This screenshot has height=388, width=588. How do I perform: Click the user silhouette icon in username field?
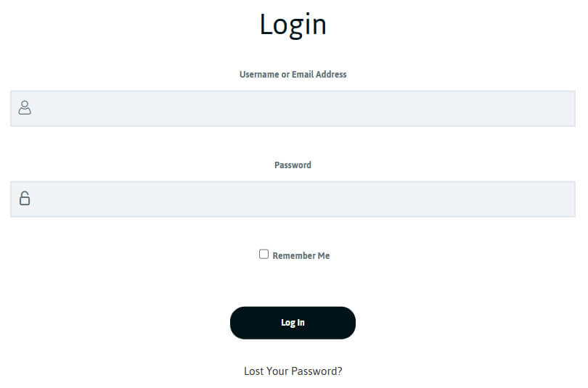point(25,107)
